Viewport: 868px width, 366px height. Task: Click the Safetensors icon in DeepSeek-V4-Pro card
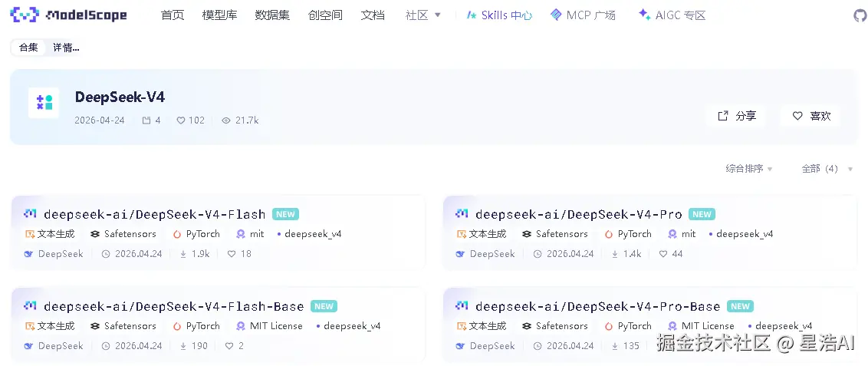[x=527, y=234]
